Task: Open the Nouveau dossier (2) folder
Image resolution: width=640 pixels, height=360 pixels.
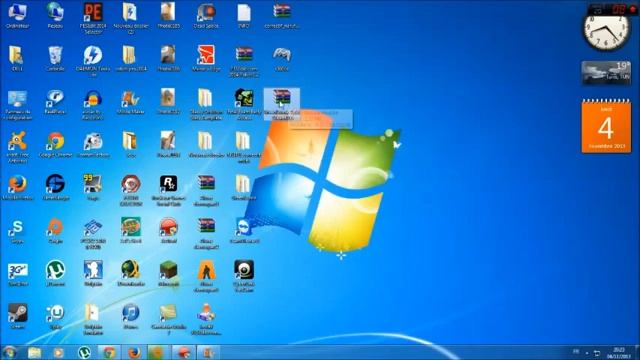Action: 130,18
